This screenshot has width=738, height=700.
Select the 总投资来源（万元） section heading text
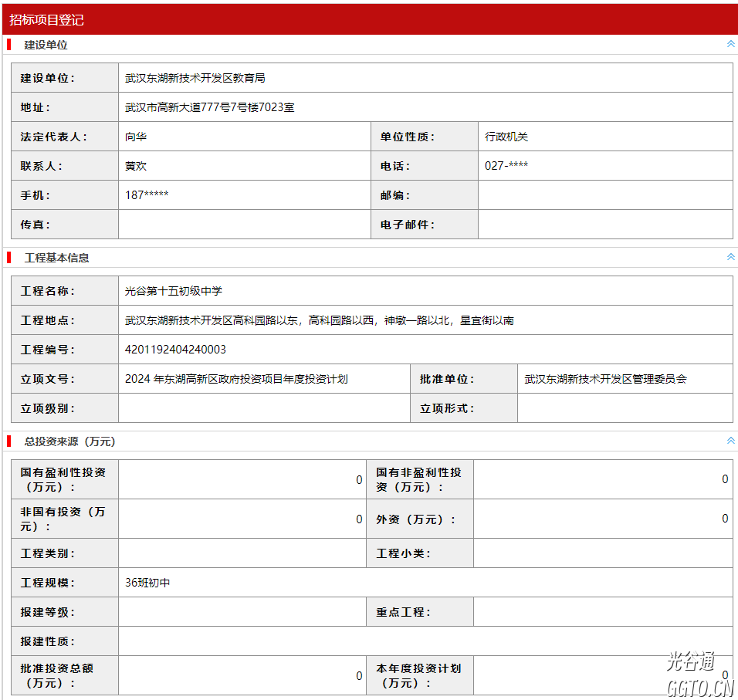(x=69, y=441)
